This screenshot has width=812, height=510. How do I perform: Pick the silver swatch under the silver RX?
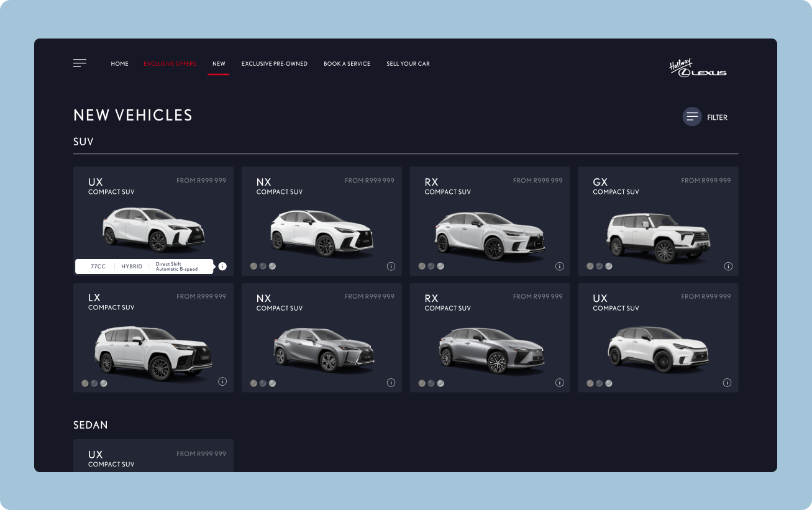(440, 383)
